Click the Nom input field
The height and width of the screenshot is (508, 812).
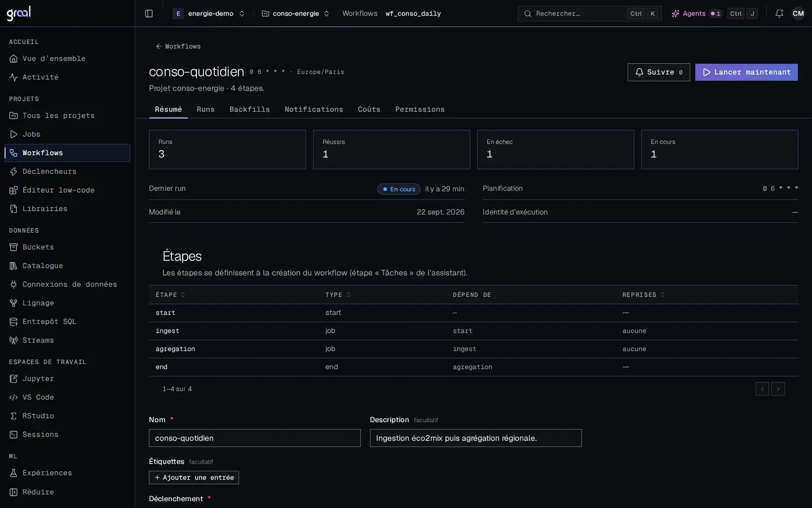(255, 438)
